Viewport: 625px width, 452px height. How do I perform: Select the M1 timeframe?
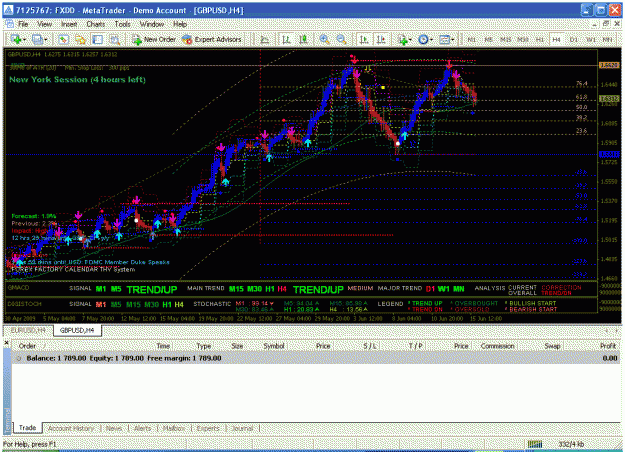tap(472, 39)
